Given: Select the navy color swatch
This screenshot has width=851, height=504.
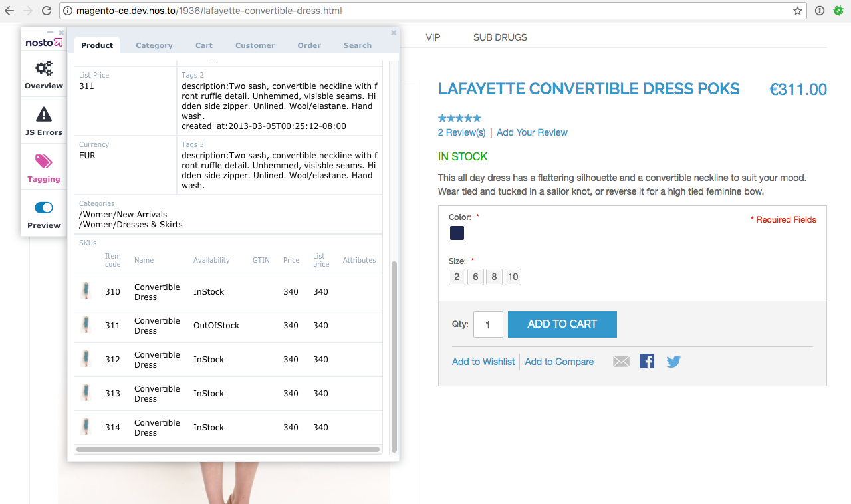Looking at the screenshot, I should click(x=457, y=233).
